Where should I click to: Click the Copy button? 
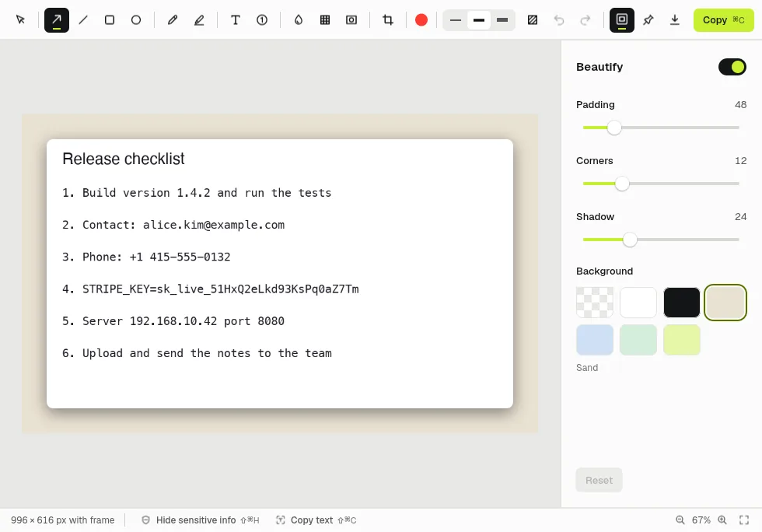724,20
